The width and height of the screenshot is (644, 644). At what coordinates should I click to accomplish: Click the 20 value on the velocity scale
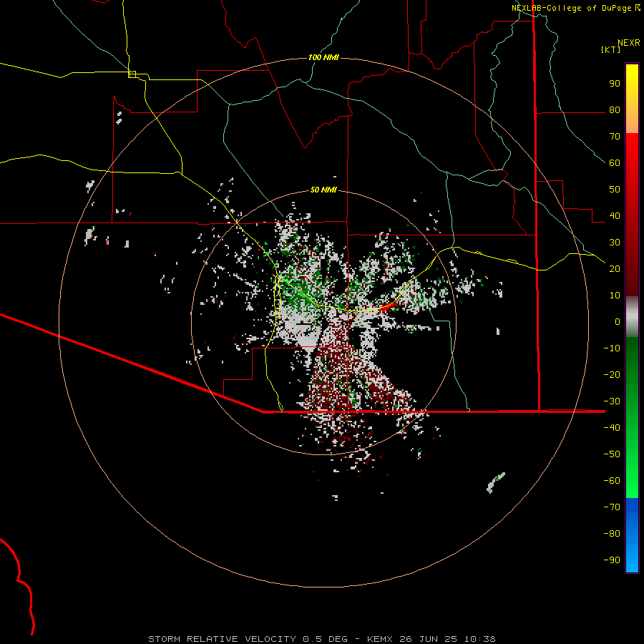(x=615, y=269)
